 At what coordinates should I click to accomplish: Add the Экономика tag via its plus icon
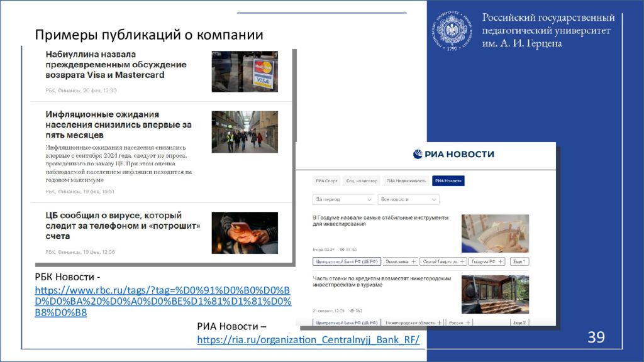tap(414, 261)
